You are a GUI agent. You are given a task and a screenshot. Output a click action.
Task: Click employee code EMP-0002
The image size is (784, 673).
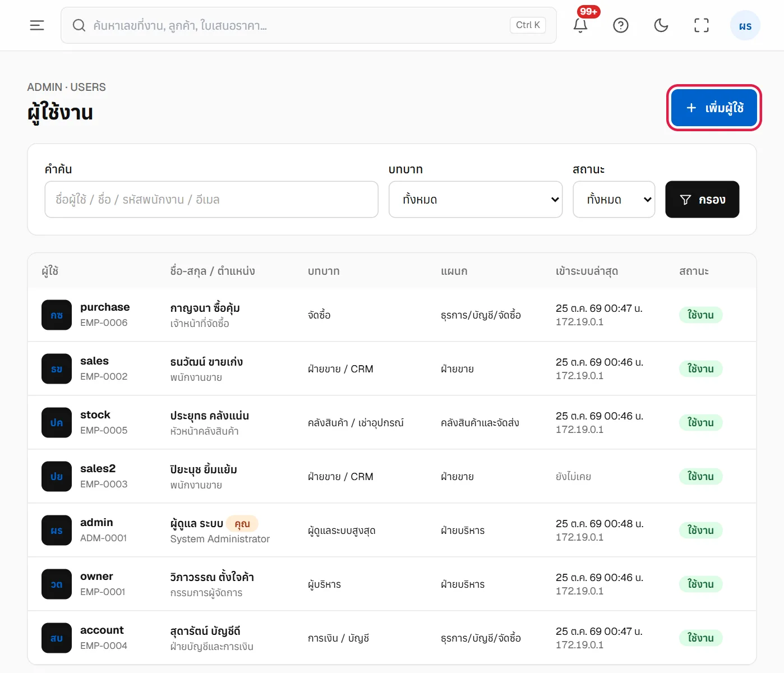(104, 376)
